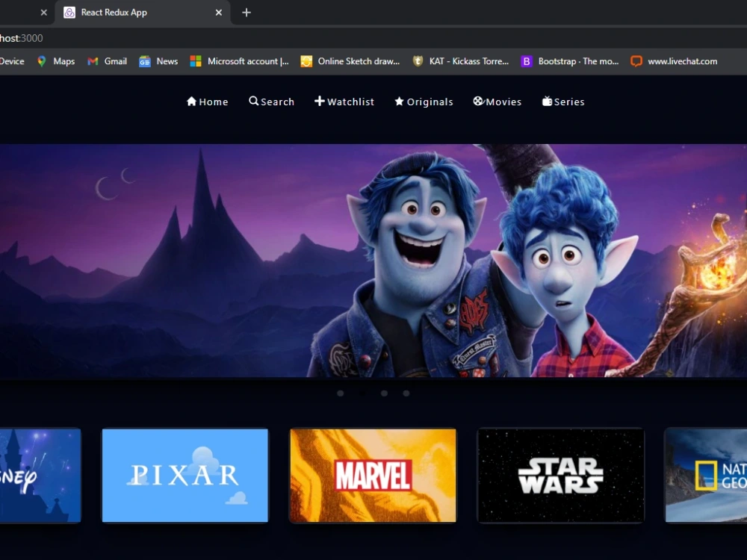
Task: Click the Microsoft logo icon
Action: click(x=195, y=61)
